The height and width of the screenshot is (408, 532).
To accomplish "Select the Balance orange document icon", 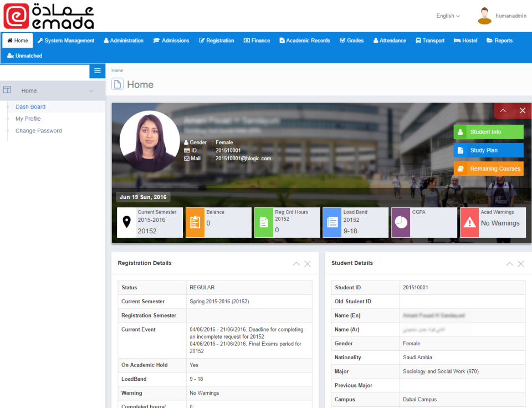I will click(x=195, y=222).
